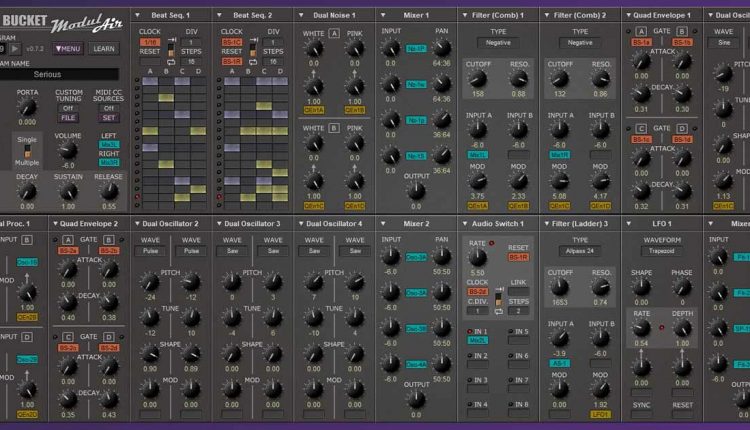Click the next program arrow button

(x=15, y=48)
